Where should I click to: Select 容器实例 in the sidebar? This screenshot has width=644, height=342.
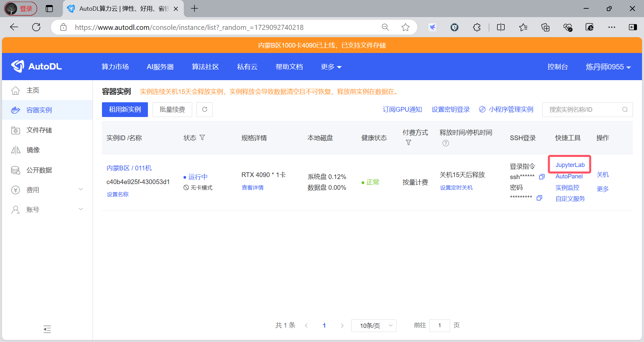[47, 110]
